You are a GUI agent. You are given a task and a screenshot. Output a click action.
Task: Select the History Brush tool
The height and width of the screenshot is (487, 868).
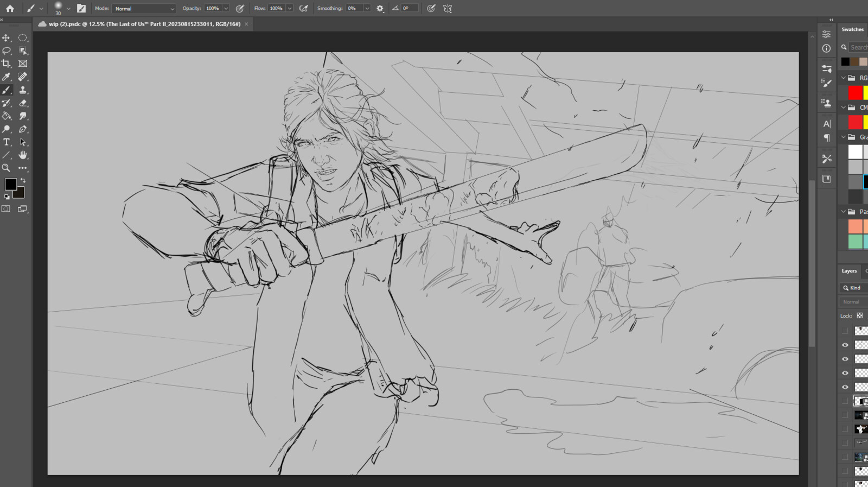[x=7, y=103]
